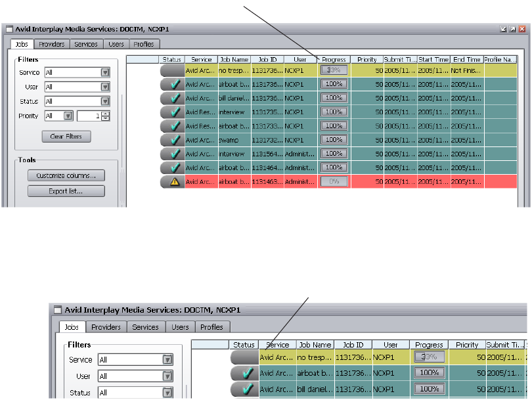Sort by Start Time column header
The width and height of the screenshot is (532, 400).
click(433, 59)
